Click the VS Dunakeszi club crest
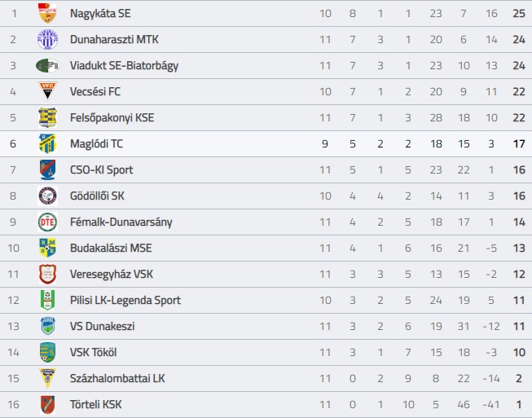 [x=47, y=326]
